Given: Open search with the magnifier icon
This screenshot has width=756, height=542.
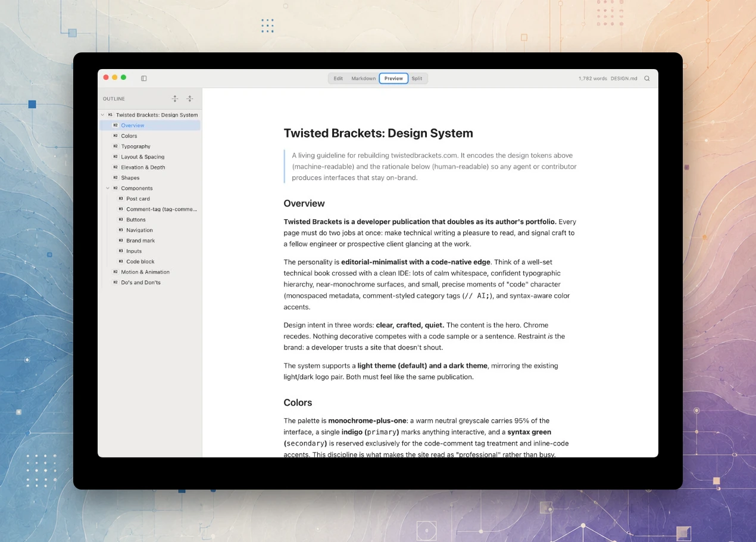Looking at the screenshot, I should pyautogui.click(x=647, y=78).
